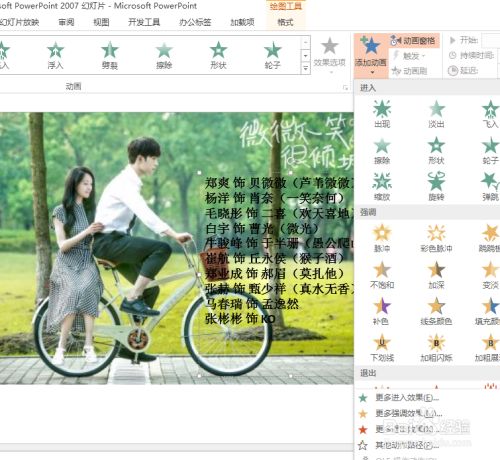Switch to 视图 ribbon tab
This screenshot has width=500, height=460.
(x=101, y=22)
